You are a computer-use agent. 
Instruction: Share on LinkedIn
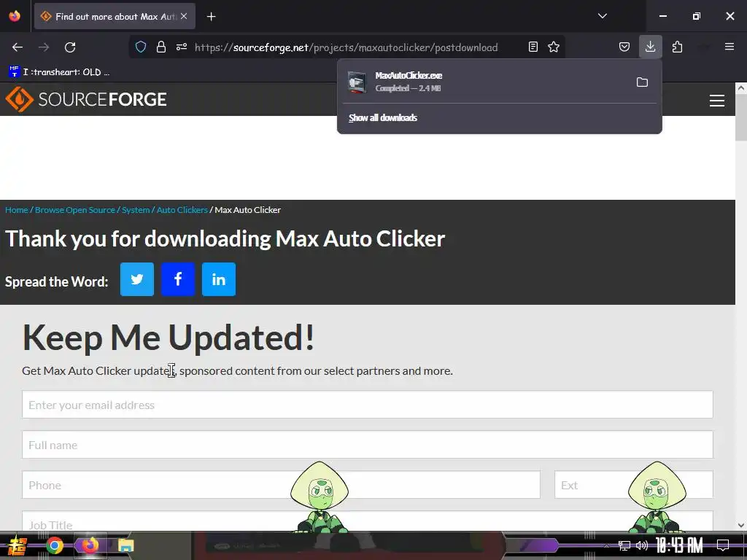219,279
